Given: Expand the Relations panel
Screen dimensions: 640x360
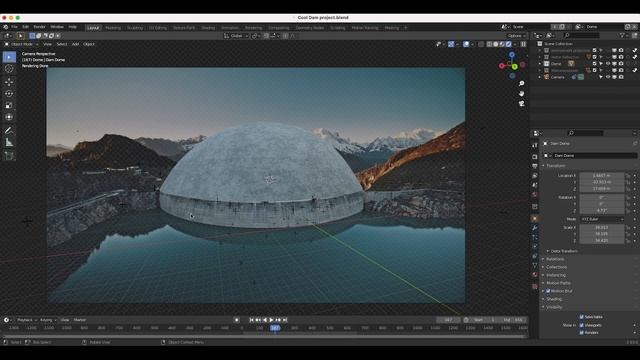Looking at the screenshot, I should coord(555,259).
